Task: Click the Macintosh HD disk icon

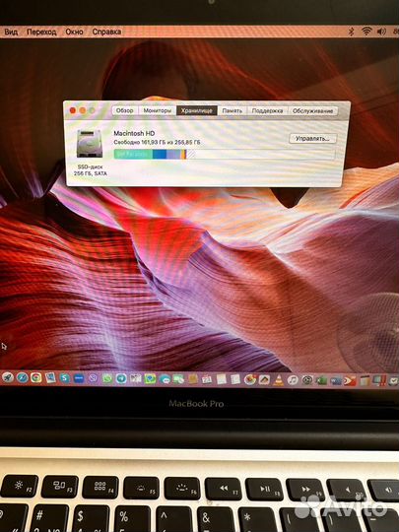Action: 90,144
